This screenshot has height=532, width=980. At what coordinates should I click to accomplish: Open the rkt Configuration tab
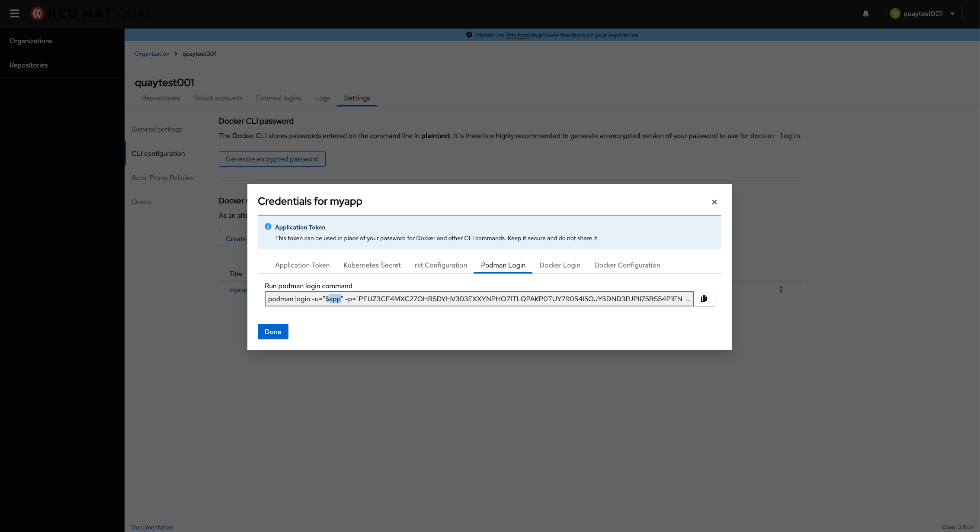tap(441, 265)
